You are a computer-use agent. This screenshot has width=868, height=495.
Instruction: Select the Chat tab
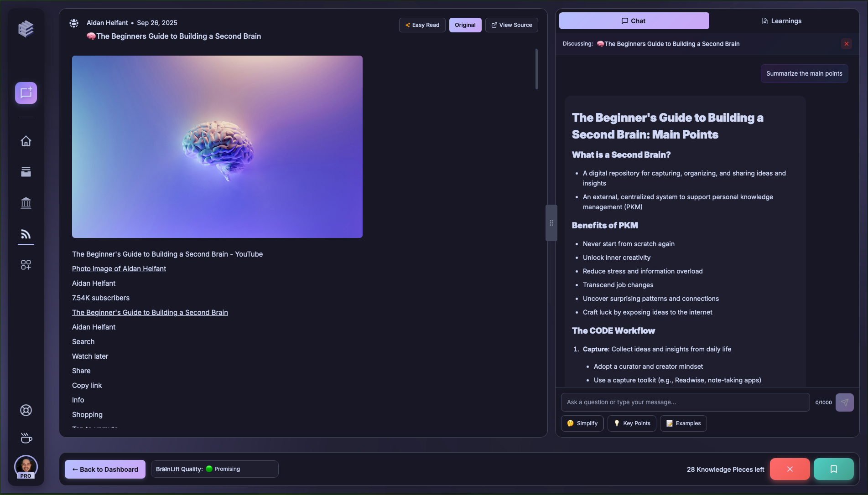[634, 21]
